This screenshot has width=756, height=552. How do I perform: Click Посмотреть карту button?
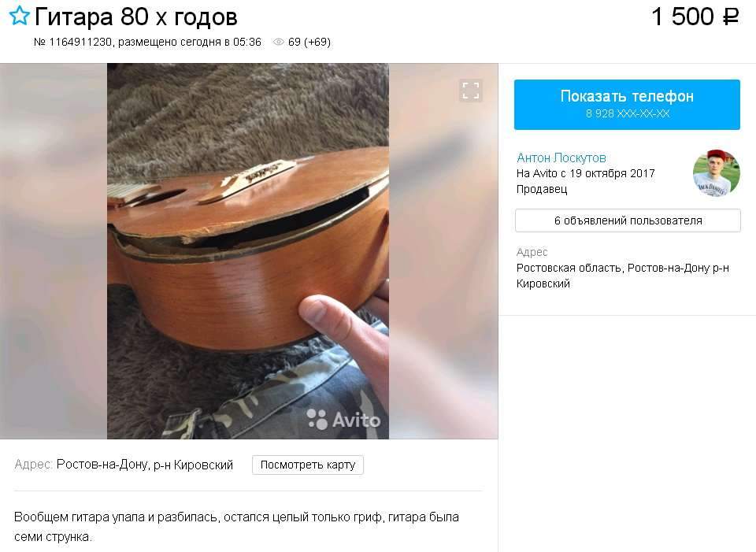pos(308,465)
